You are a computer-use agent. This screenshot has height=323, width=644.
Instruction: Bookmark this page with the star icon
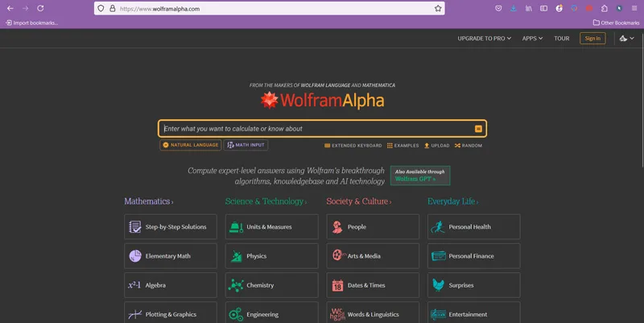click(x=438, y=8)
